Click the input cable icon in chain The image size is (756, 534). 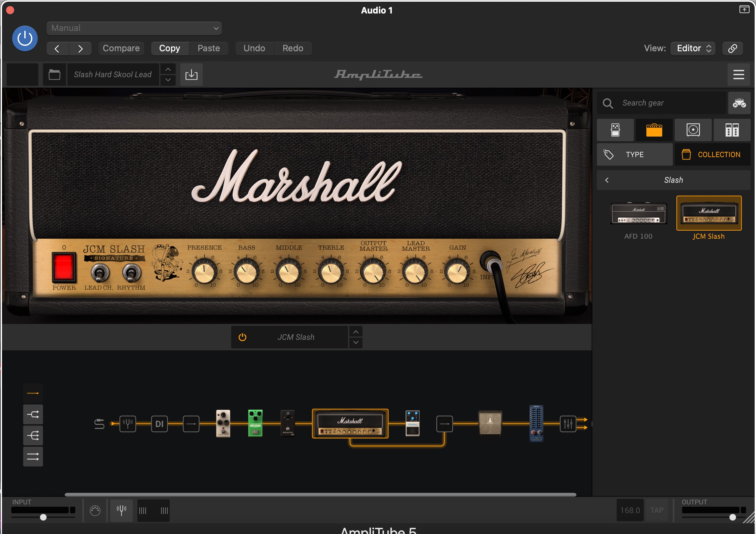tap(99, 424)
